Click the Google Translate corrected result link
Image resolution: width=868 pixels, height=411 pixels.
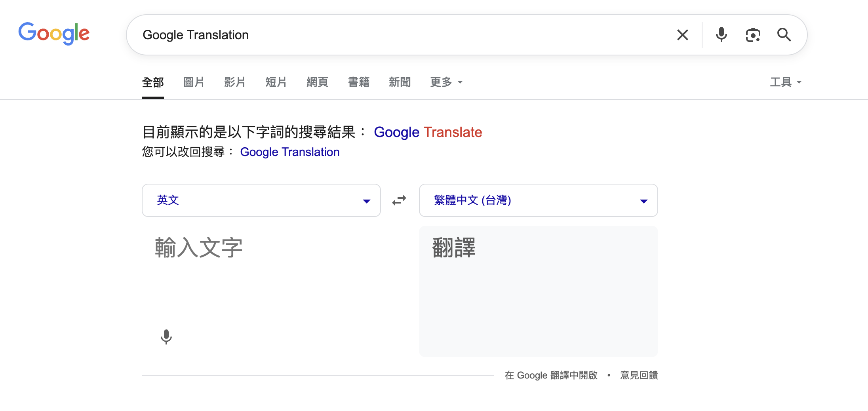coord(428,132)
